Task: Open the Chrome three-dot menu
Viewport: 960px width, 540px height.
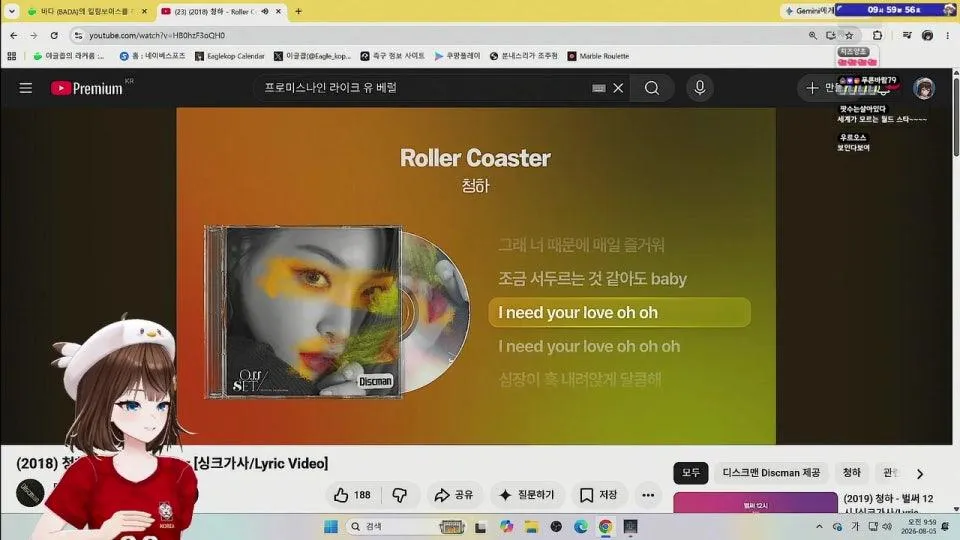Action: [947, 36]
